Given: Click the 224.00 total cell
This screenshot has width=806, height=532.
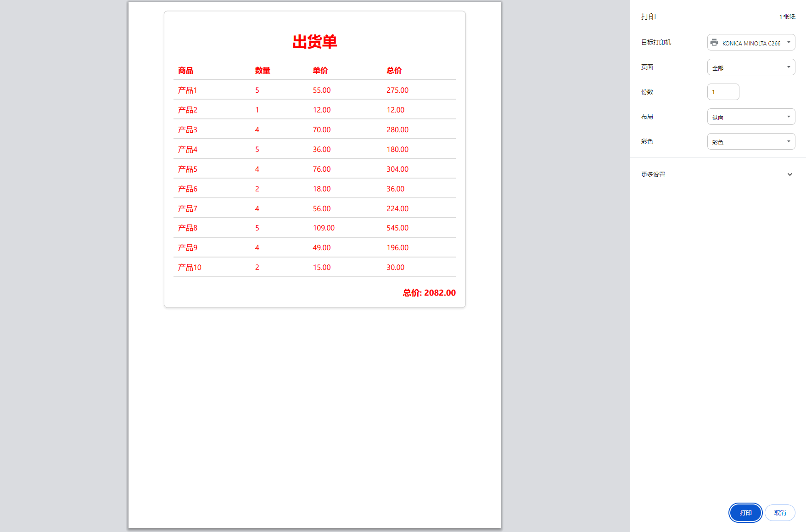Looking at the screenshot, I should [397, 208].
